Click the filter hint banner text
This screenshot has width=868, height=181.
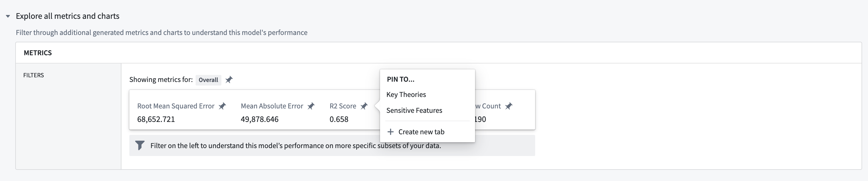(x=296, y=145)
